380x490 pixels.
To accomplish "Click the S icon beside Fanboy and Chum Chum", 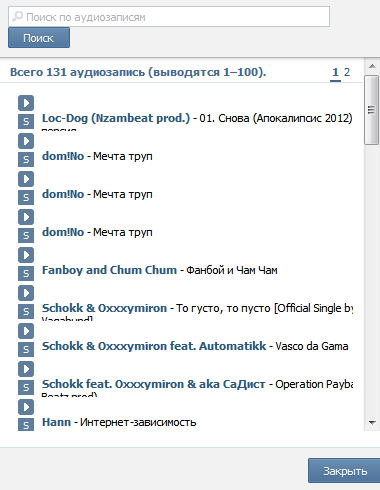I will (x=26, y=274).
